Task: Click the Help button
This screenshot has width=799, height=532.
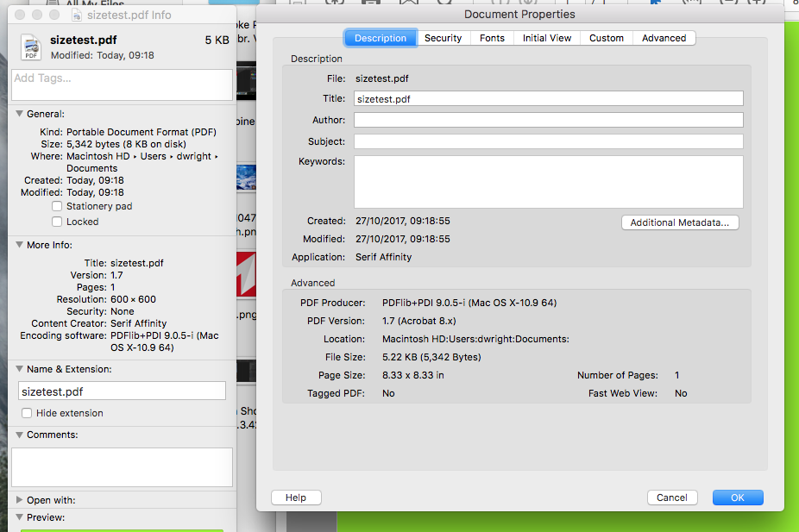Action: click(296, 497)
